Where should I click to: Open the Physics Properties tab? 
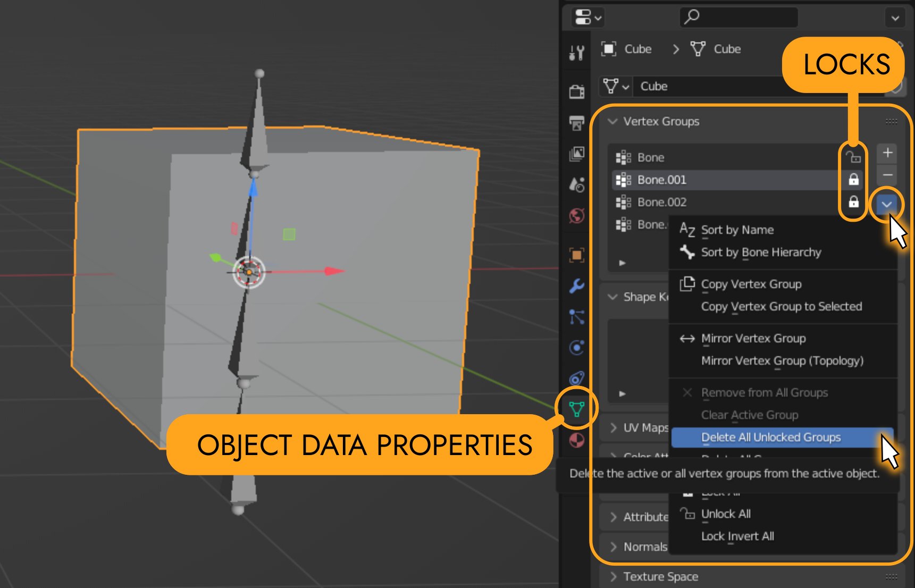(576, 348)
